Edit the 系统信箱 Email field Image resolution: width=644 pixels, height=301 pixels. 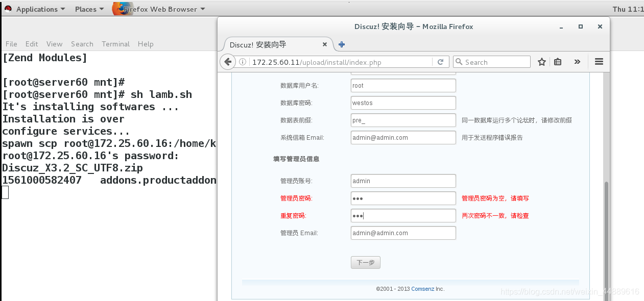click(403, 138)
